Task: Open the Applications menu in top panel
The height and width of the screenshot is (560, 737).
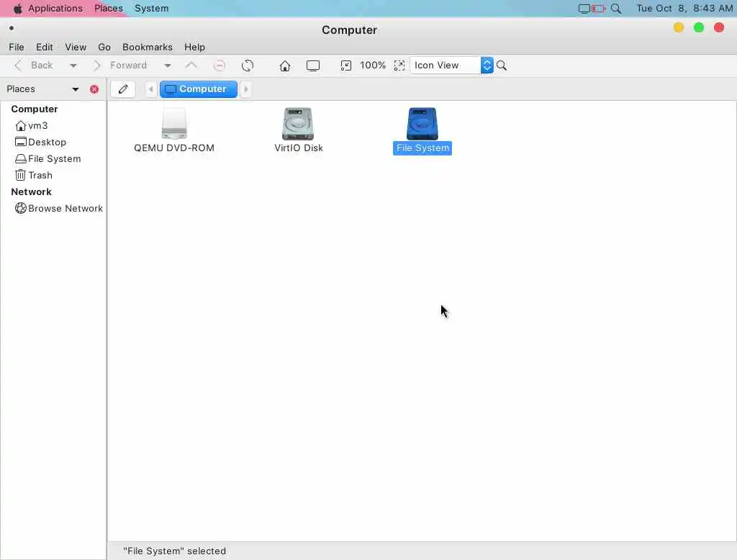Action: click(55, 9)
